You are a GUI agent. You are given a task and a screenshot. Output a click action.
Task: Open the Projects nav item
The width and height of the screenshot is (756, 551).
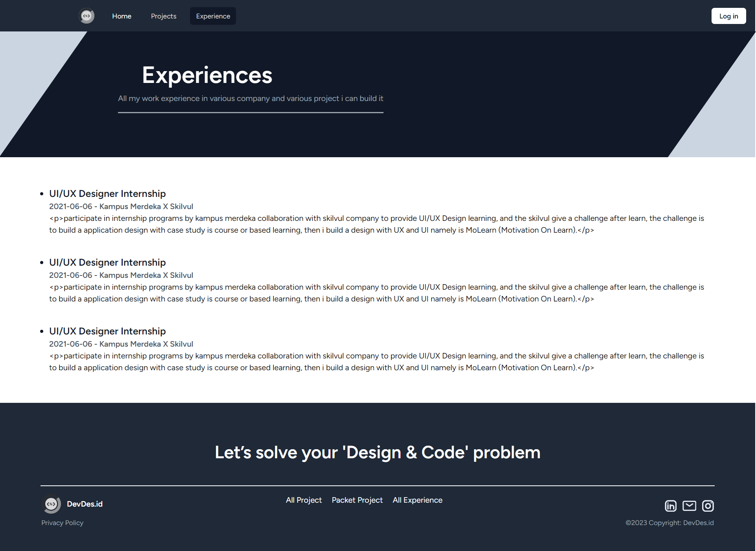[164, 16]
